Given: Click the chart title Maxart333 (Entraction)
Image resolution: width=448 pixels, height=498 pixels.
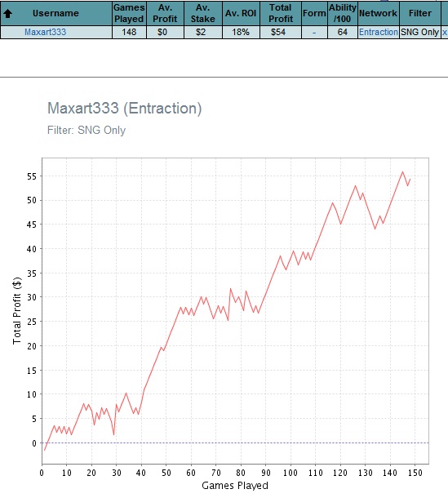Looking at the screenshot, I should coord(125,109).
